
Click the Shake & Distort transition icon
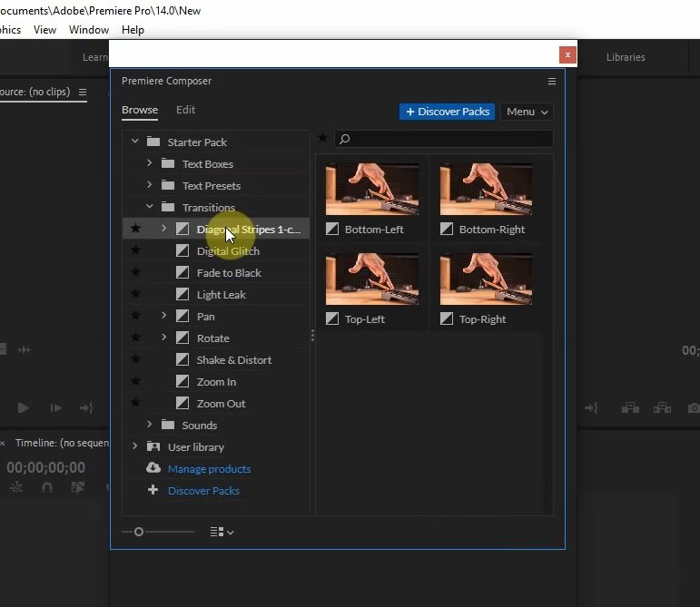(x=182, y=359)
